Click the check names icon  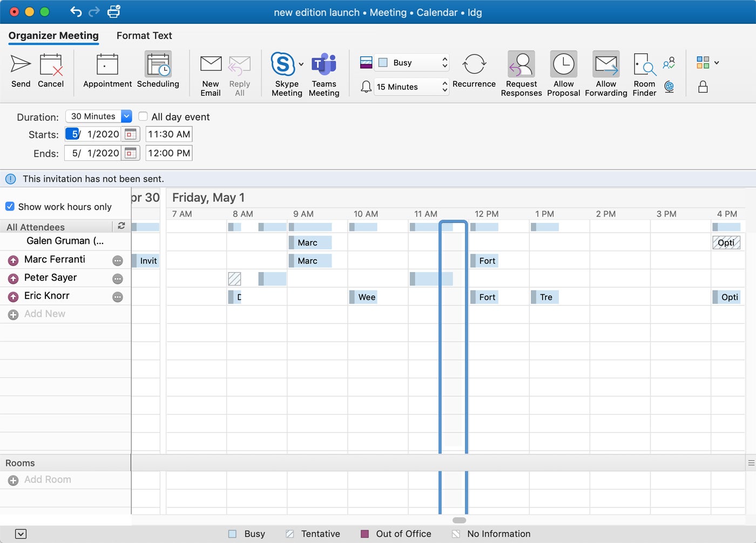669,63
